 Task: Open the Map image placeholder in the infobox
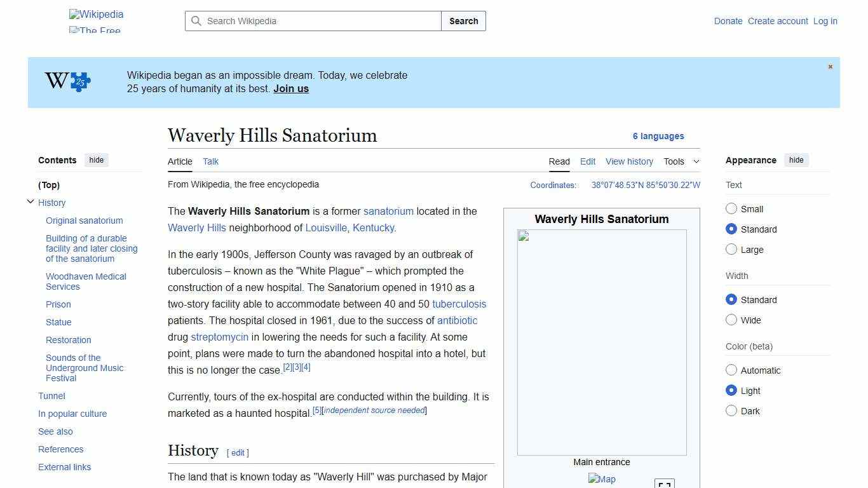click(x=601, y=479)
